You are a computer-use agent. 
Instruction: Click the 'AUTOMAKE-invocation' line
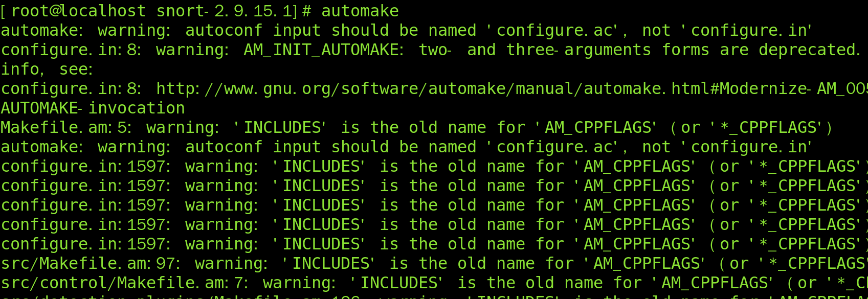(x=93, y=108)
